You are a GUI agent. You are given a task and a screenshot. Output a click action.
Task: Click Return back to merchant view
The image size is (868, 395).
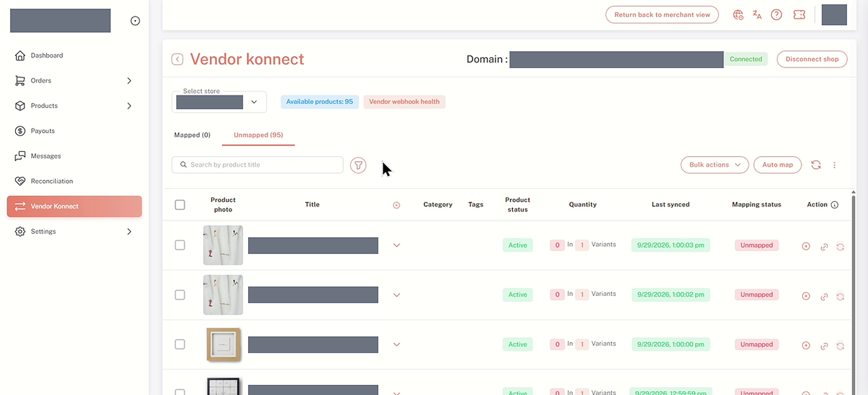pyautogui.click(x=662, y=15)
